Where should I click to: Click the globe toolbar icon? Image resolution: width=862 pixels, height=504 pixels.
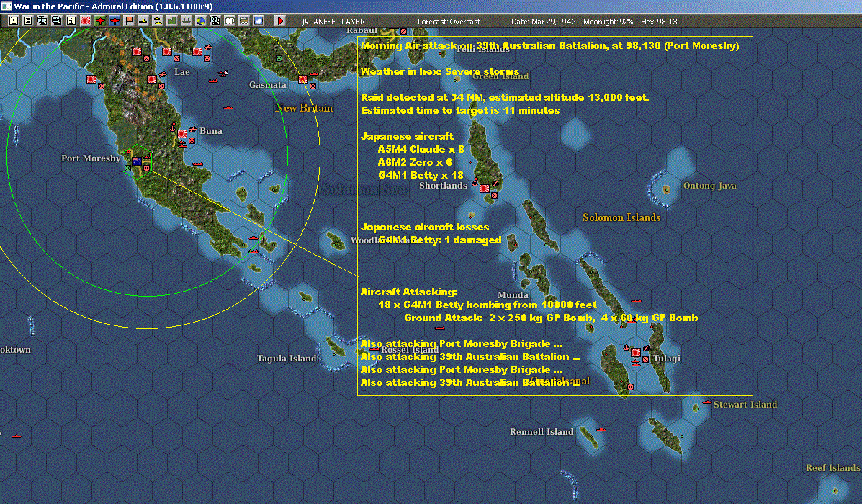click(x=201, y=21)
